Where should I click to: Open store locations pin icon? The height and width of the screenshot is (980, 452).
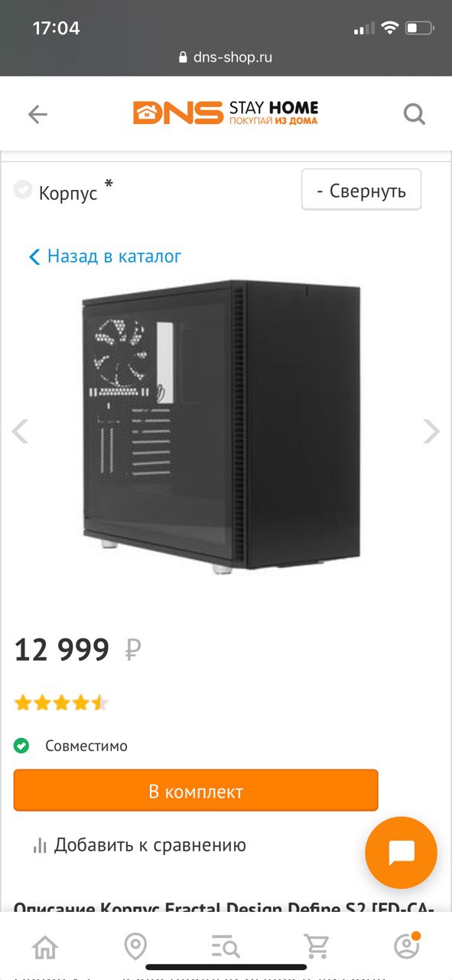[x=135, y=946]
